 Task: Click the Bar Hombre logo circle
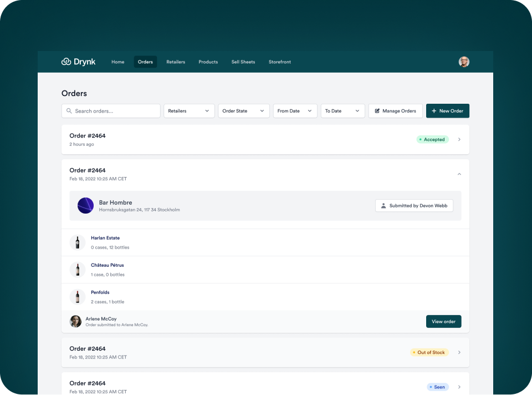point(85,205)
